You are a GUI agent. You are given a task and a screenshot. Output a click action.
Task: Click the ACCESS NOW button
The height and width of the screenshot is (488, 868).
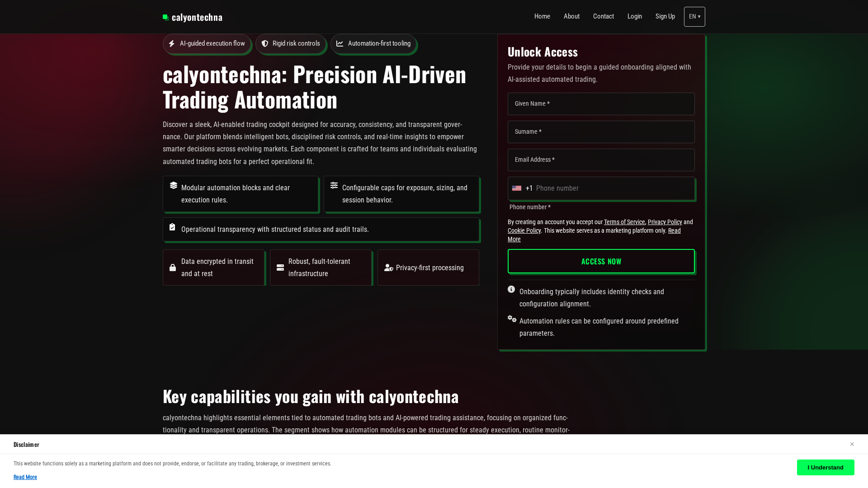(601, 262)
